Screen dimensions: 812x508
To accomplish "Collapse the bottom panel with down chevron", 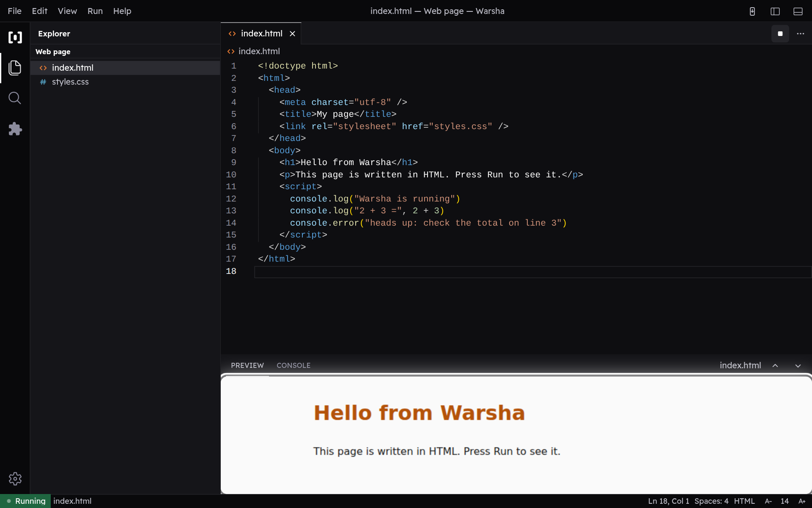I will click(x=798, y=366).
